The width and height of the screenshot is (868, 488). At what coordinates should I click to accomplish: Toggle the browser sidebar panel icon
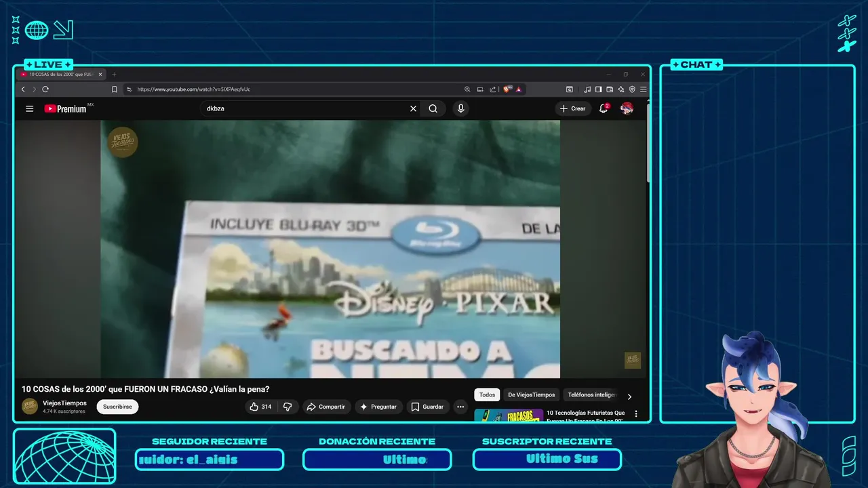pyautogui.click(x=598, y=89)
